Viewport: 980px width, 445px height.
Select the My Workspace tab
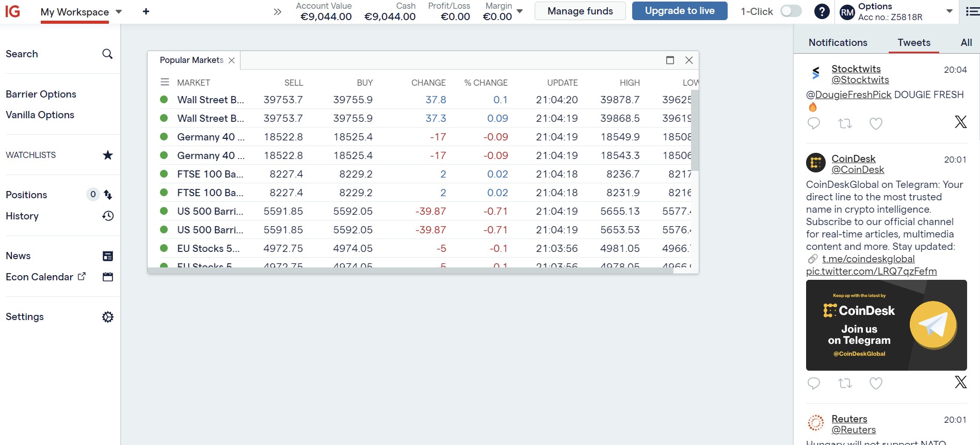[75, 12]
